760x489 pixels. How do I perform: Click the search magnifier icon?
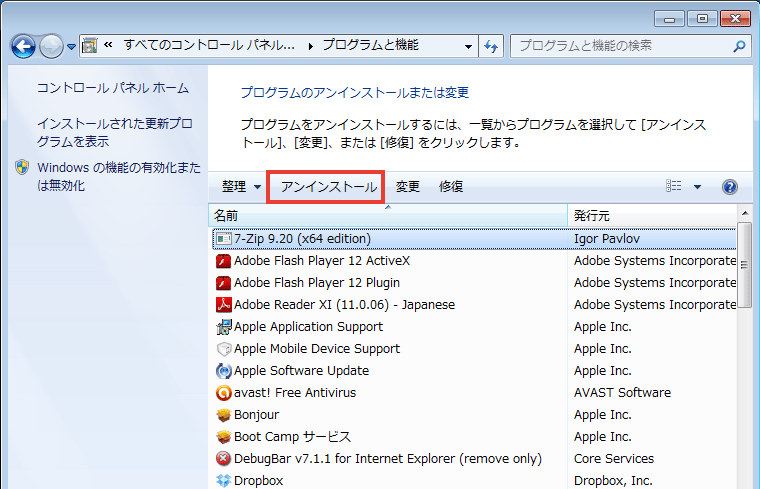[x=739, y=46]
